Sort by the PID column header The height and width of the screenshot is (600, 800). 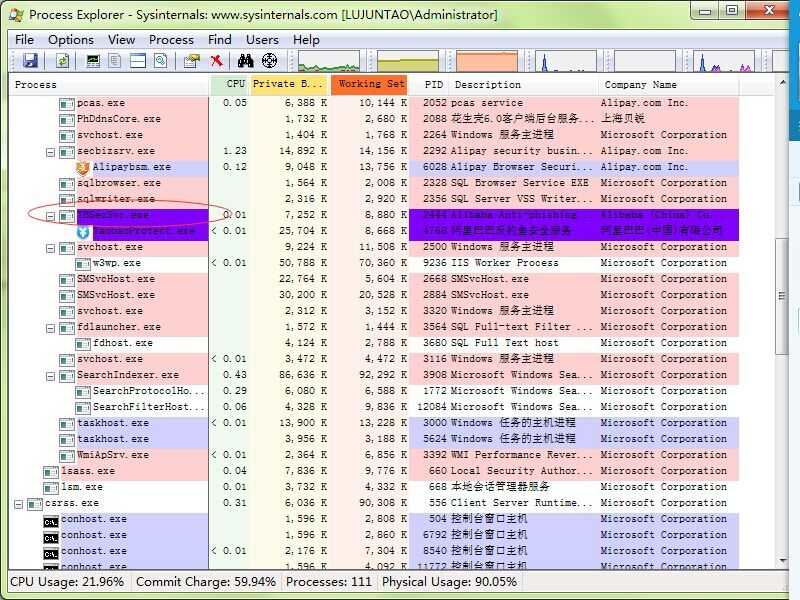coord(430,85)
